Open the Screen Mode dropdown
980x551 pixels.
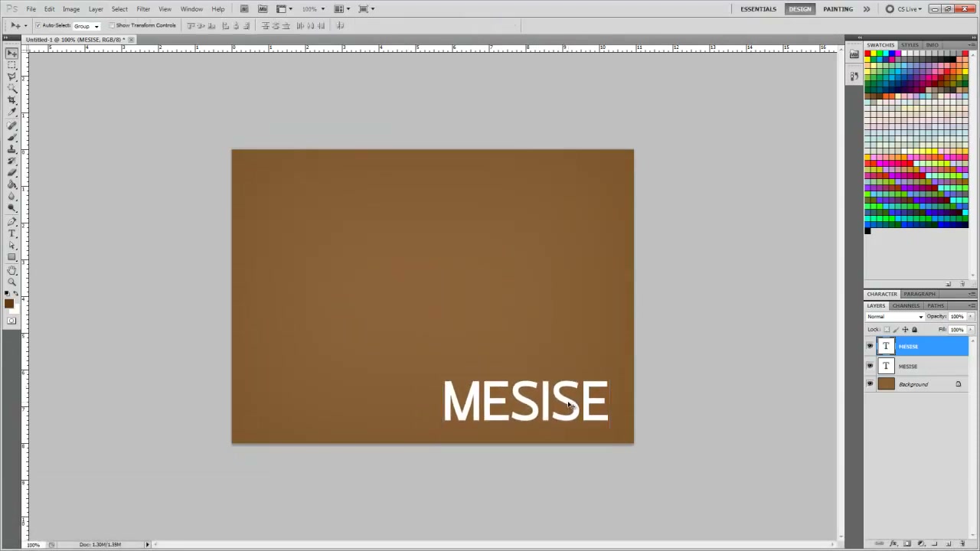[x=367, y=8]
